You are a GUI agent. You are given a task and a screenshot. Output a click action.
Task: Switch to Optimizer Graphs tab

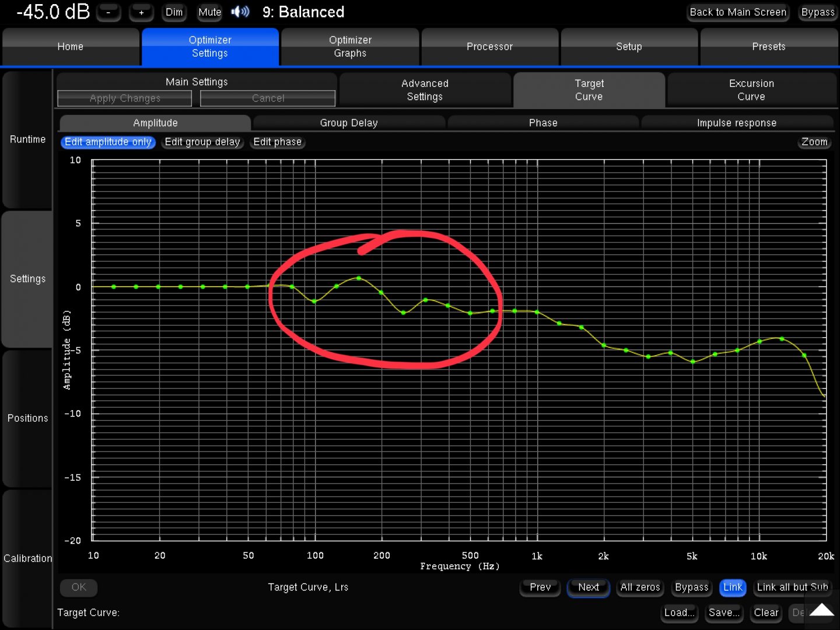(350, 47)
